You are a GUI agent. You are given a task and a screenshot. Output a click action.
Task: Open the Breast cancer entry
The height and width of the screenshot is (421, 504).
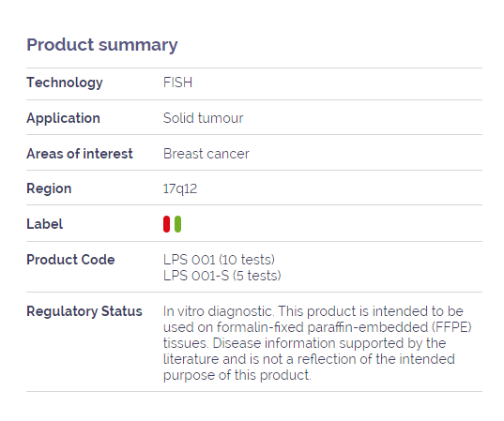point(206,154)
